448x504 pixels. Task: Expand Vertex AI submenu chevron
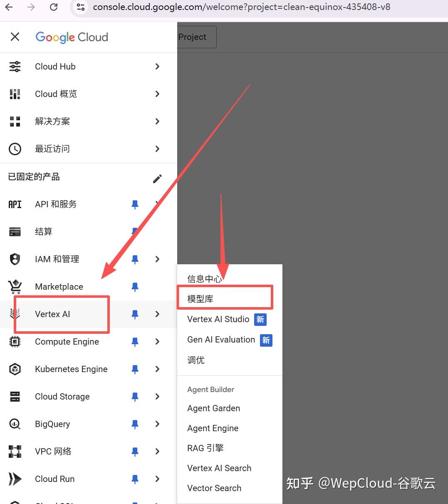pos(157,314)
